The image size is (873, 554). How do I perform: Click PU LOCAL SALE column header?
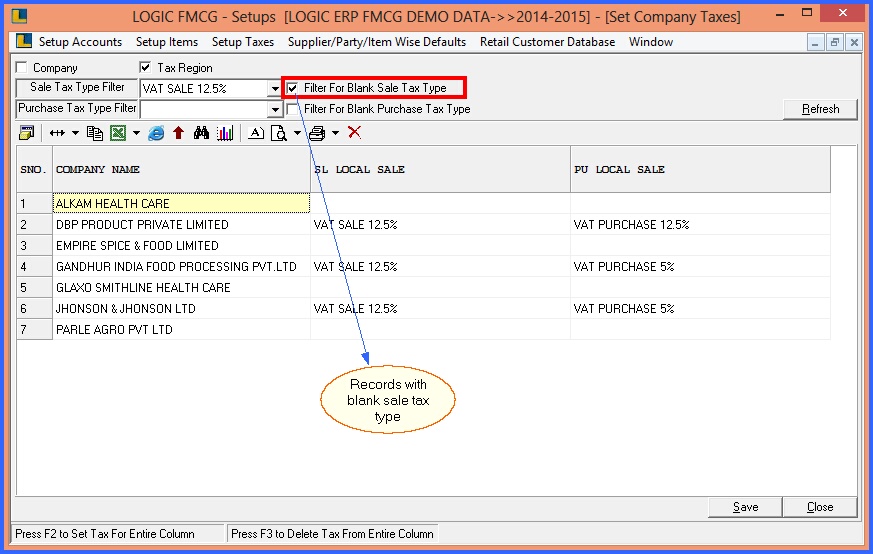tap(700, 169)
